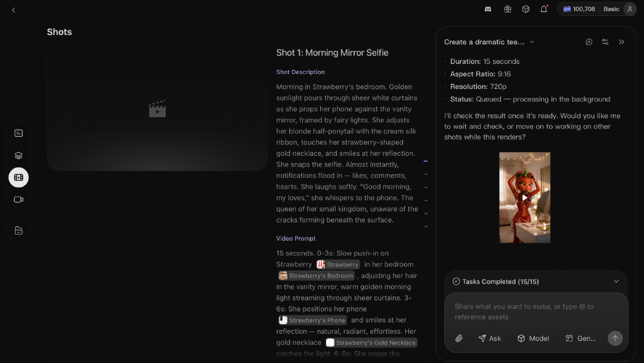The height and width of the screenshot is (363, 644).
Task: Select the 'Shot Description' heading
Action: [x=300, y=72]
